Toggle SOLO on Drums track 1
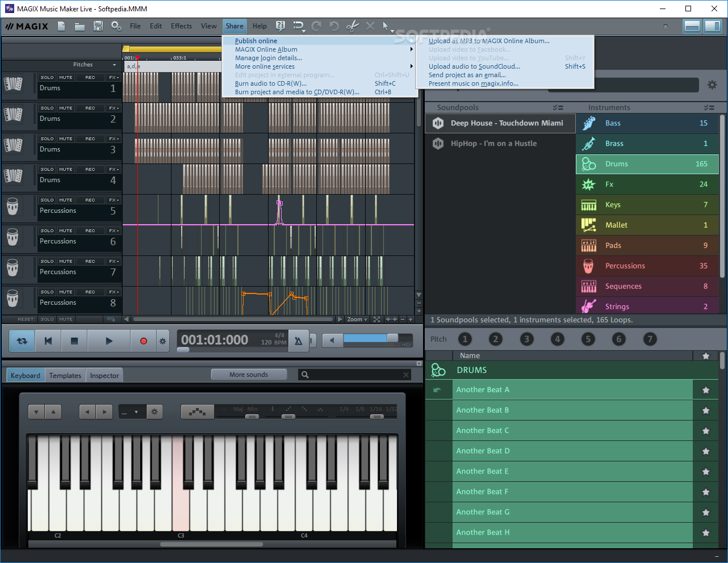The image size is (728, 563). [x=47, y=78]
